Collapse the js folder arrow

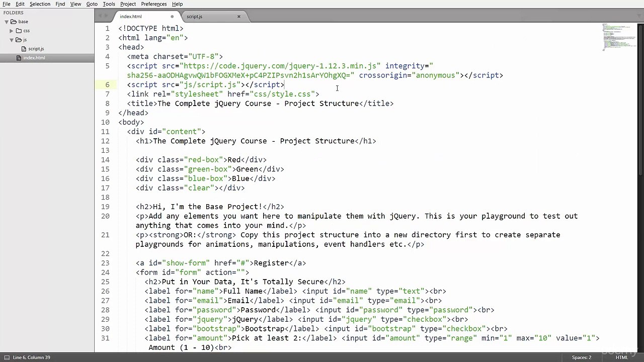pyautogui.click(x=11, y=40)
